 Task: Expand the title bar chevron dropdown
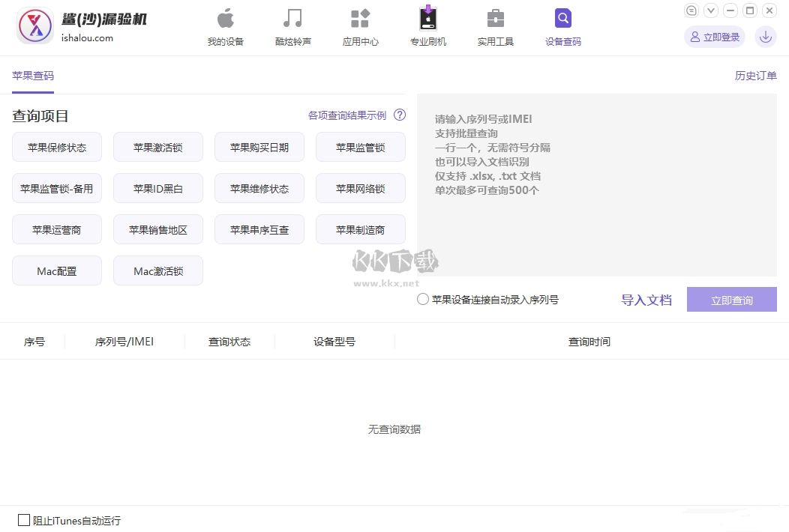(x=711, y=10)
